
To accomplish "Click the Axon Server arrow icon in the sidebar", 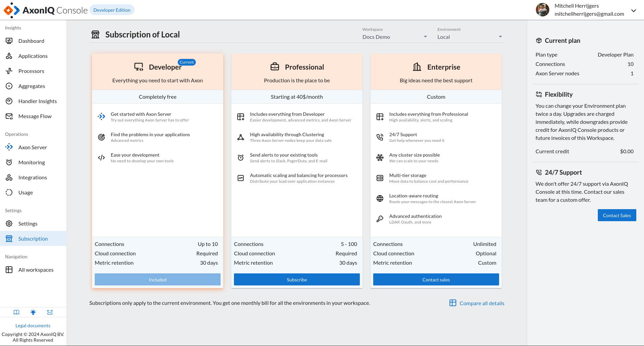I will (x=9, y=147).
